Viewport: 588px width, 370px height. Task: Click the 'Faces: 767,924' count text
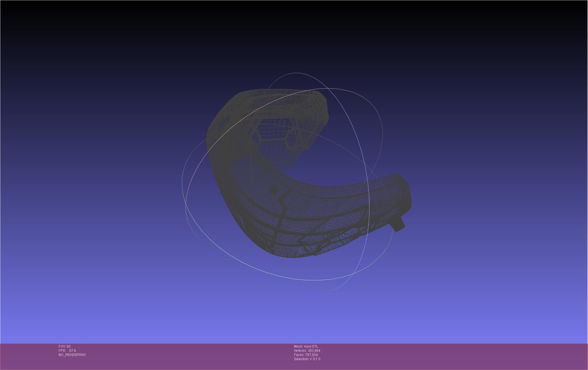pyautogui.click(x=306, y=355)
